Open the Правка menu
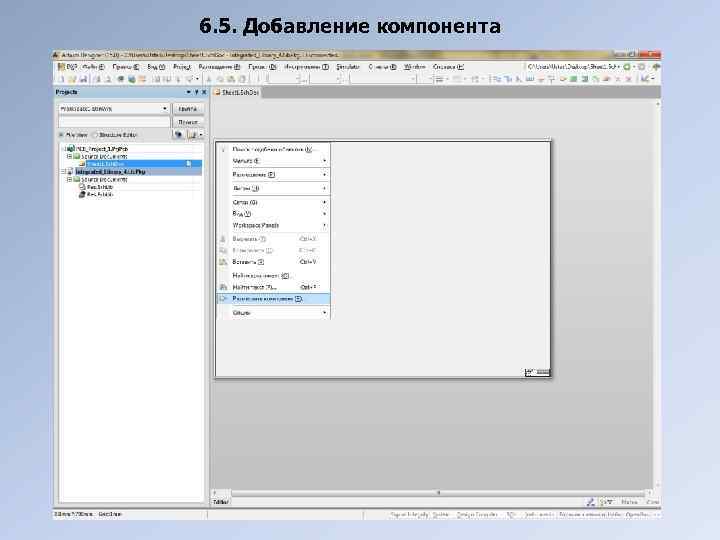 126,67
